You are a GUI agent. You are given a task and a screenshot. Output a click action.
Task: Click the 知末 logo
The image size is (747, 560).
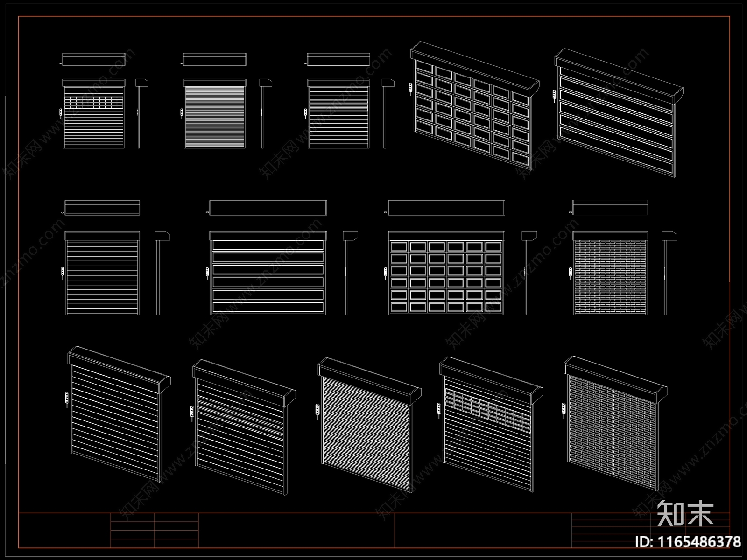point(685,513)
